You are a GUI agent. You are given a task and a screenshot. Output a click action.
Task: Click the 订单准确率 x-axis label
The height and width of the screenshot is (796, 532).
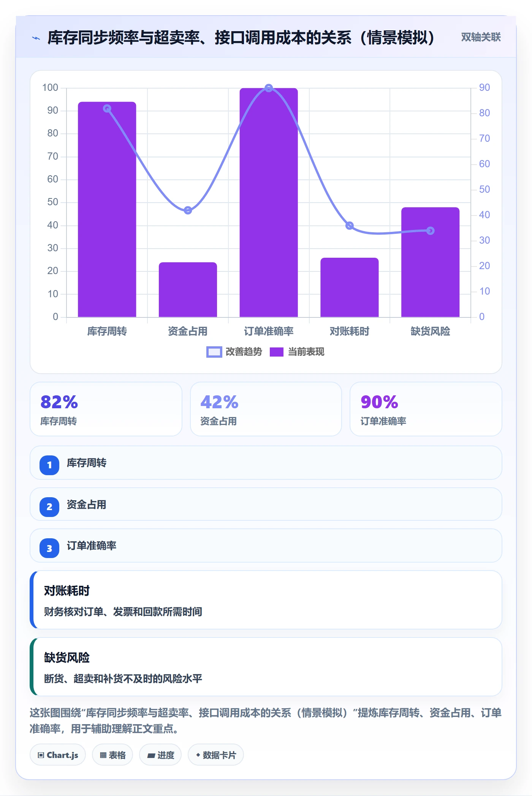(269, 331)
